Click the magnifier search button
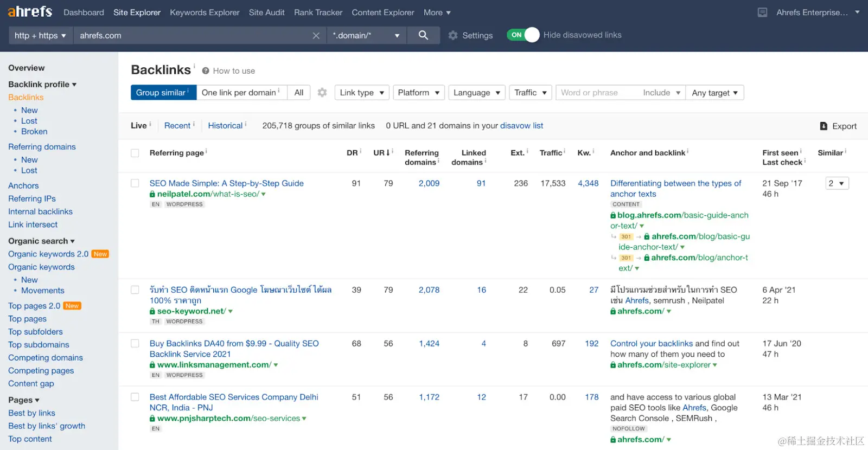 coord(423,35)
